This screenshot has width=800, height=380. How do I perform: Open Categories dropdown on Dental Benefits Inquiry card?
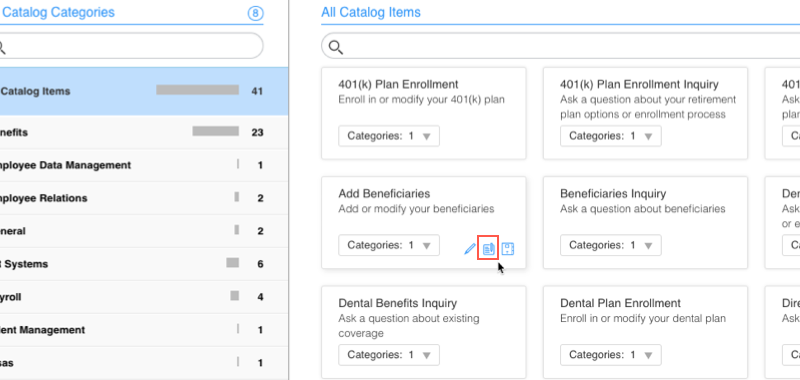pyautogui.click(x=389, y=355)
